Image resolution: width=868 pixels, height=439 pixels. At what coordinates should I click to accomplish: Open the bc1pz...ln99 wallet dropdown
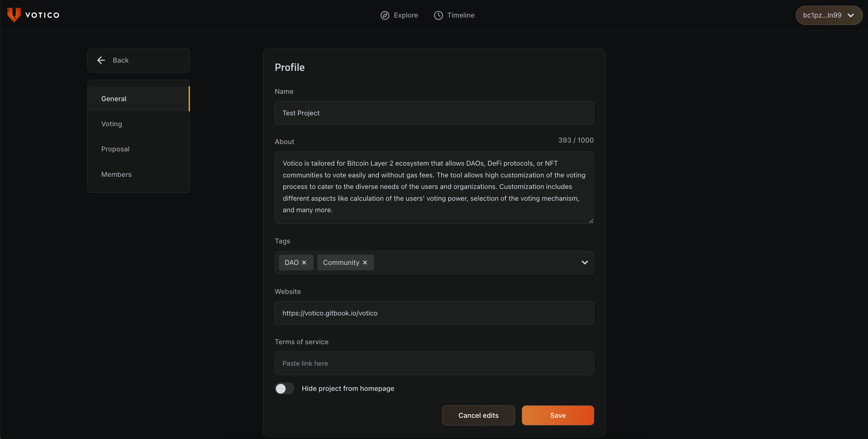pos(829,15)
